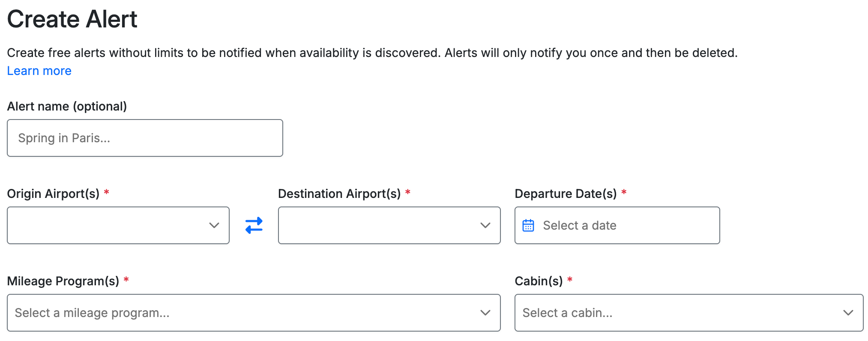This screenshot has width=868, height=341.
Task: Open the Learn more link
Action: [x=39, y=71]
